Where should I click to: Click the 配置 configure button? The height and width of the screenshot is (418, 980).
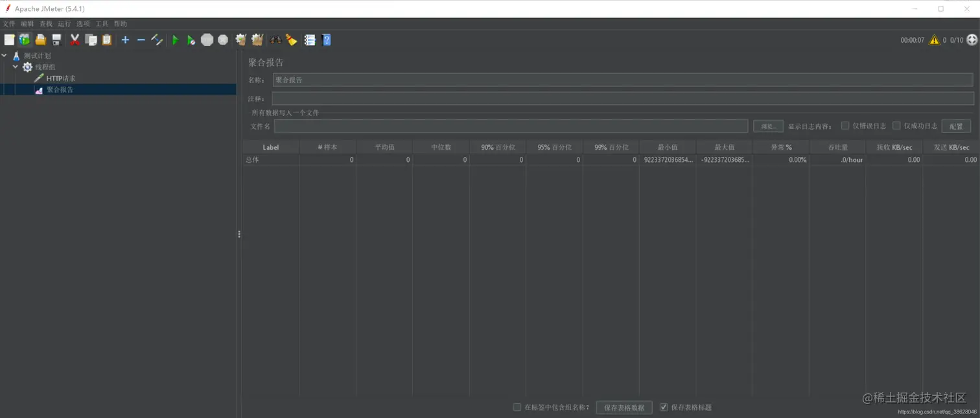[x=956, y=126]
